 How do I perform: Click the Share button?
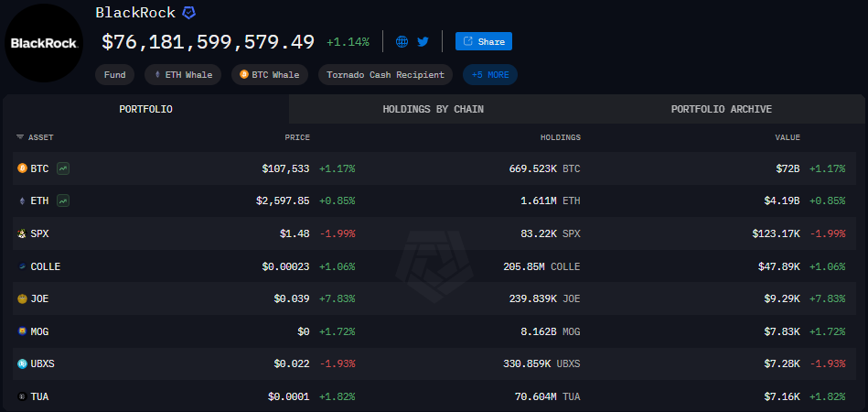tap(484, 41)
